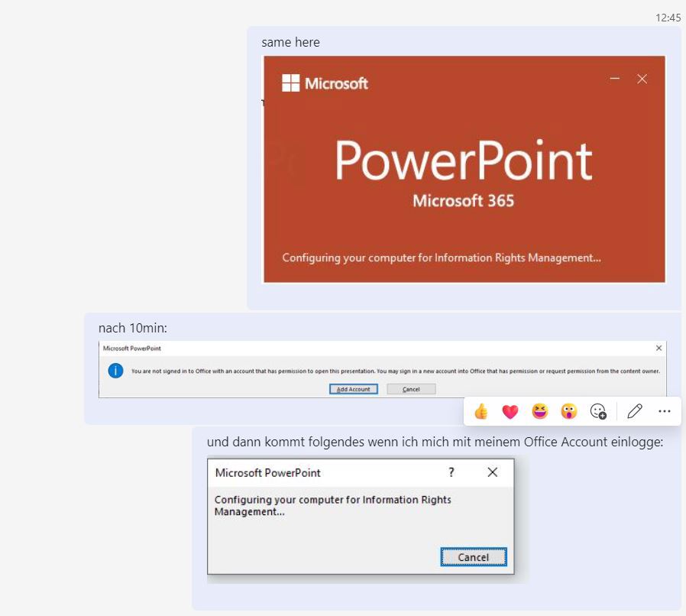The image size is (686, 616).
Task: React with surprised face emoji
Action: (569, 411)
